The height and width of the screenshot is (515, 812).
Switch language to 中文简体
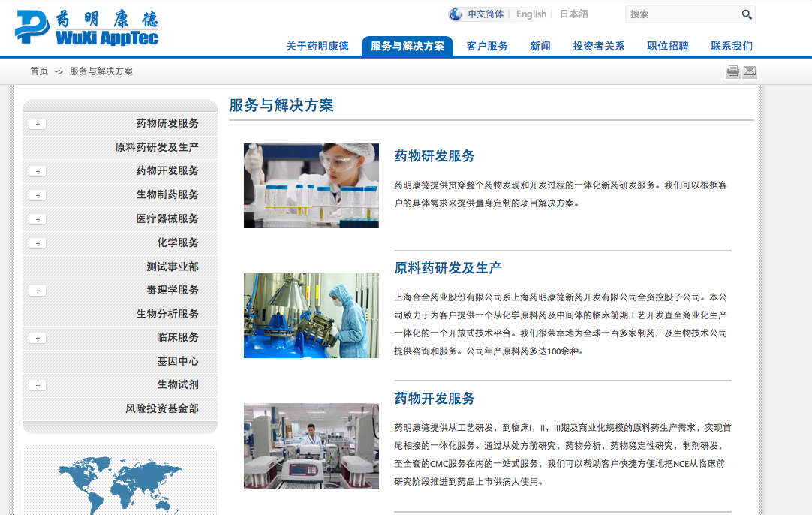(x=486, y=14)
